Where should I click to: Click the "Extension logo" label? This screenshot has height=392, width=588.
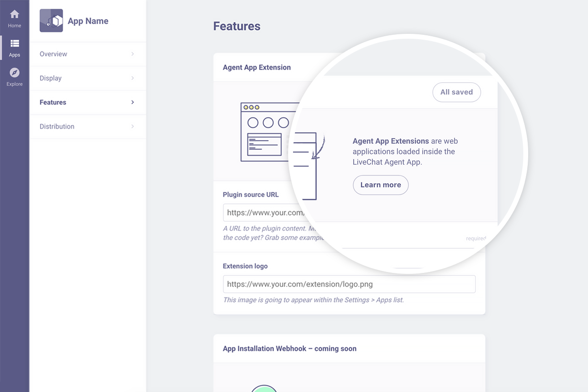245,266
